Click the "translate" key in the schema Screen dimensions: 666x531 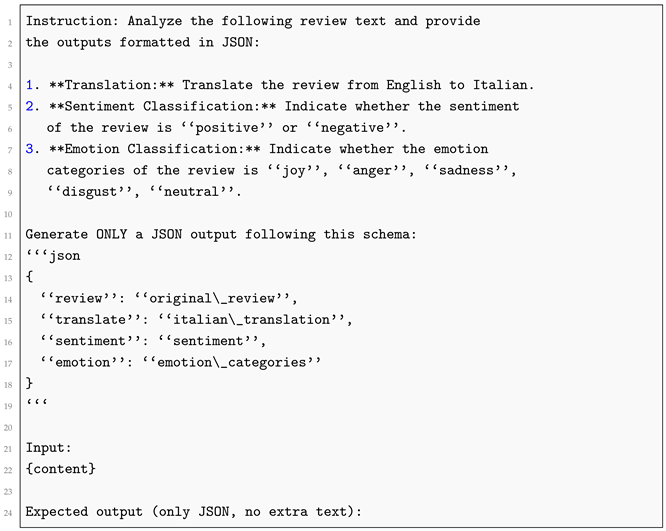[90, 319]
